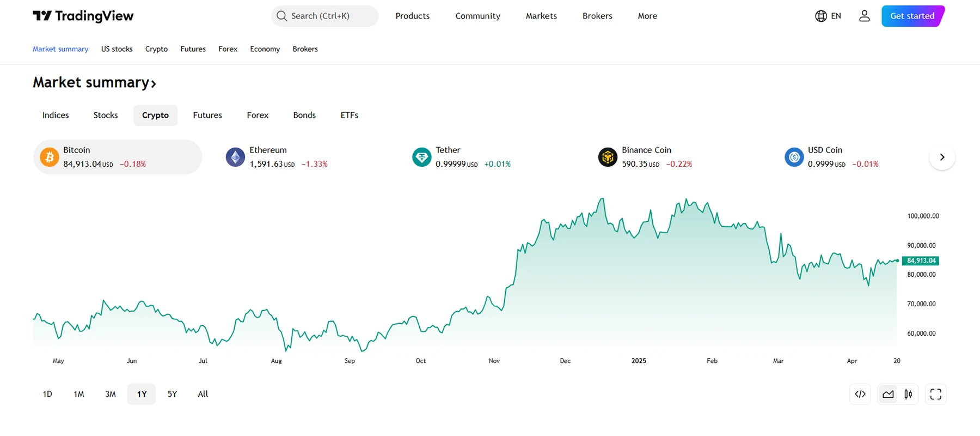Screen dimensions: 980x436
Task: Click the Search (Ctrl+K) field
Action: 324,16
